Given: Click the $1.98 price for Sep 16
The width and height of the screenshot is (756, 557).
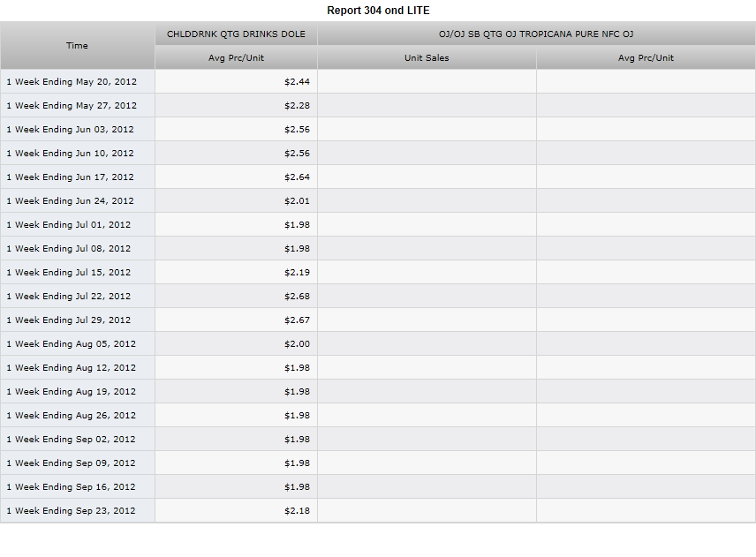Looking at the screenshot, I should point(297,486).
